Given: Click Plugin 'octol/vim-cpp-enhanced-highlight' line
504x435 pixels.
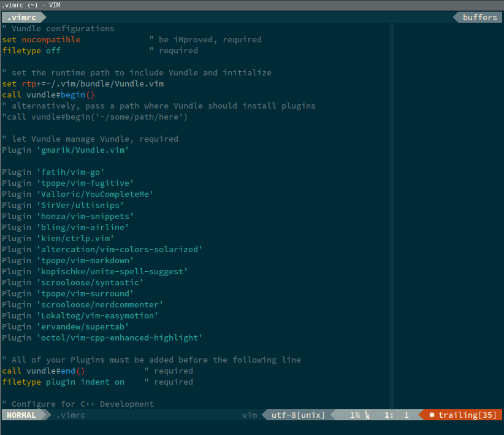Looking at the screenshot, I should coord(102,338).
